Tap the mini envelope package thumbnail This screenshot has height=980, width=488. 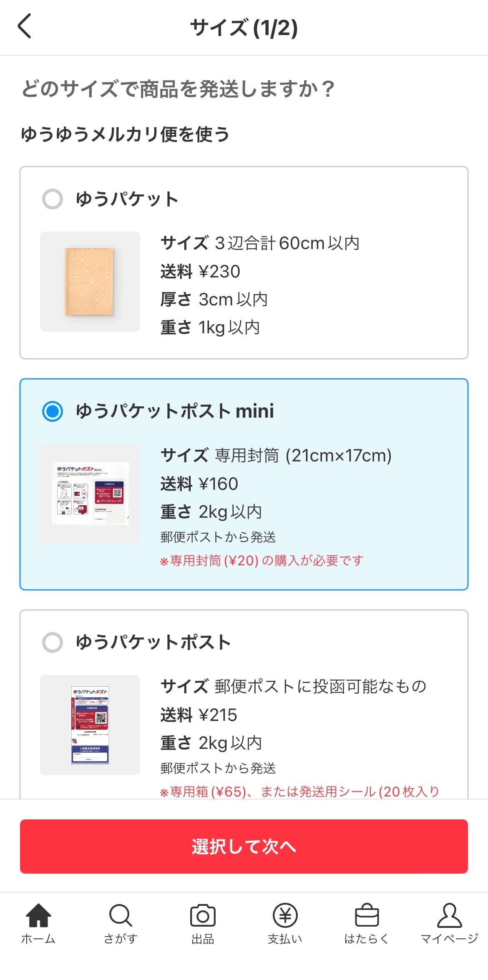90,494
